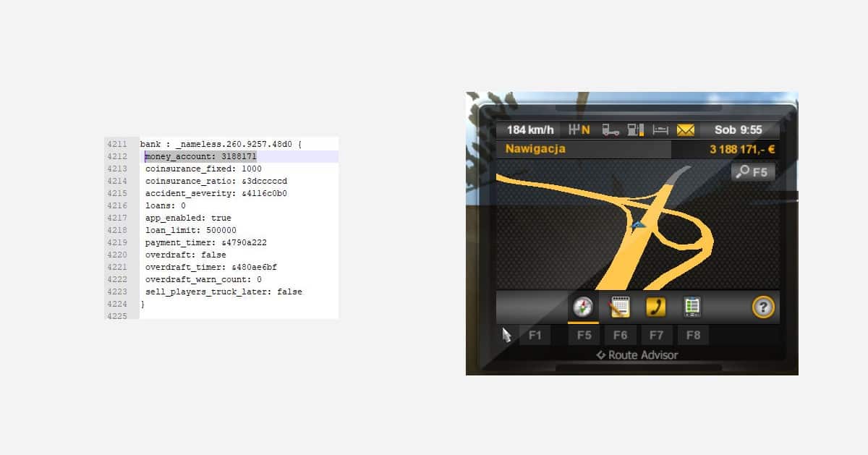Click the gear shift N indicator
Screen dimensions: 868x455
(x=580, y=130)
